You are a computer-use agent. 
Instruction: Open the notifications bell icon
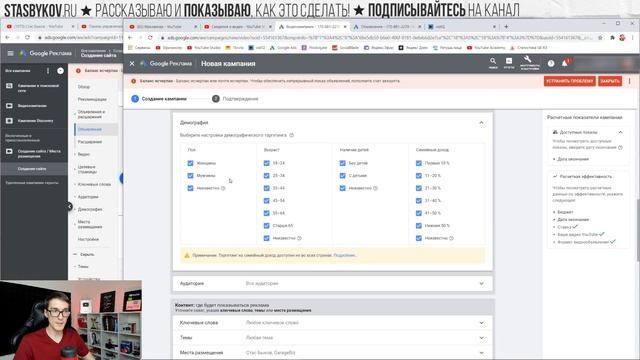(x=565, y=63)
